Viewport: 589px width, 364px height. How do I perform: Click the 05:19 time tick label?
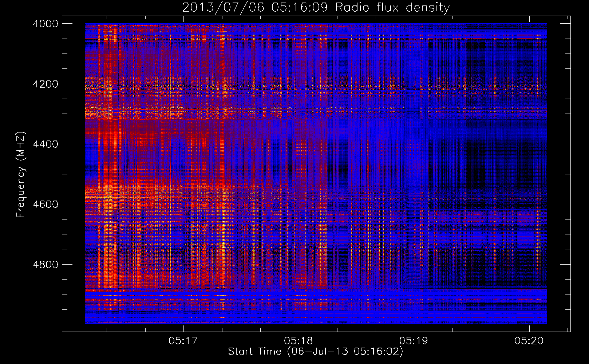point(414,341)
